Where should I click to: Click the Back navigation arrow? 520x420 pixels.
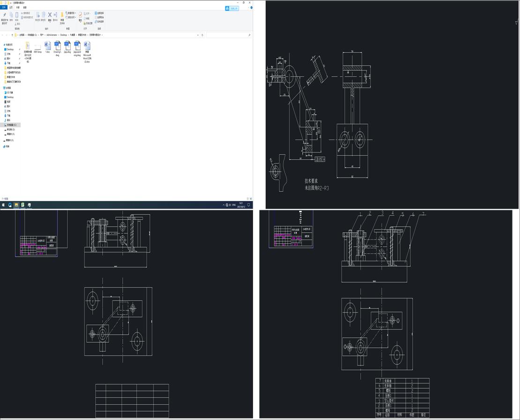pyautogui.click(x=2, y=35)
